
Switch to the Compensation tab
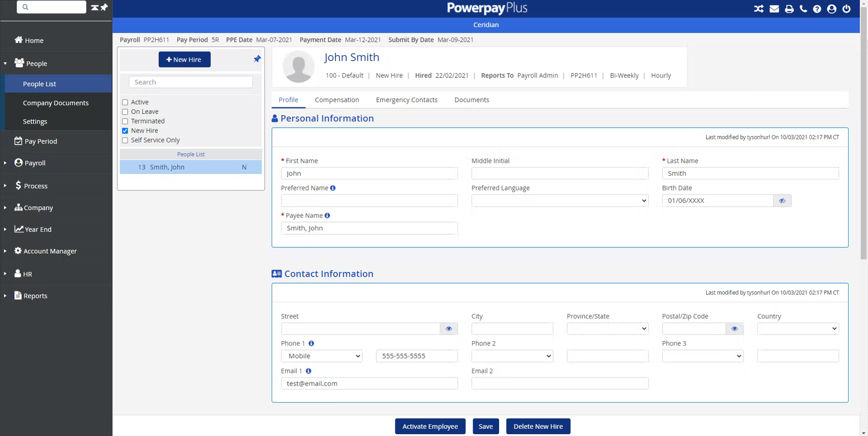(337, 100)
